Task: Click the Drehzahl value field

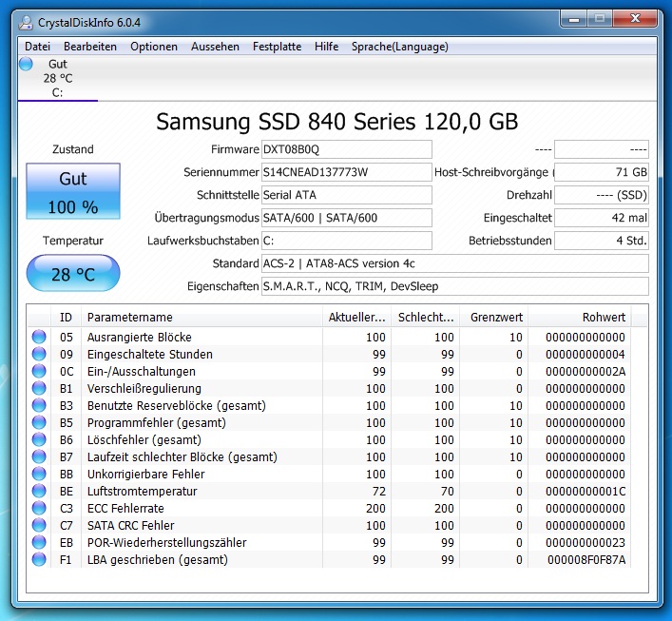Action: [x=602, y=195]
